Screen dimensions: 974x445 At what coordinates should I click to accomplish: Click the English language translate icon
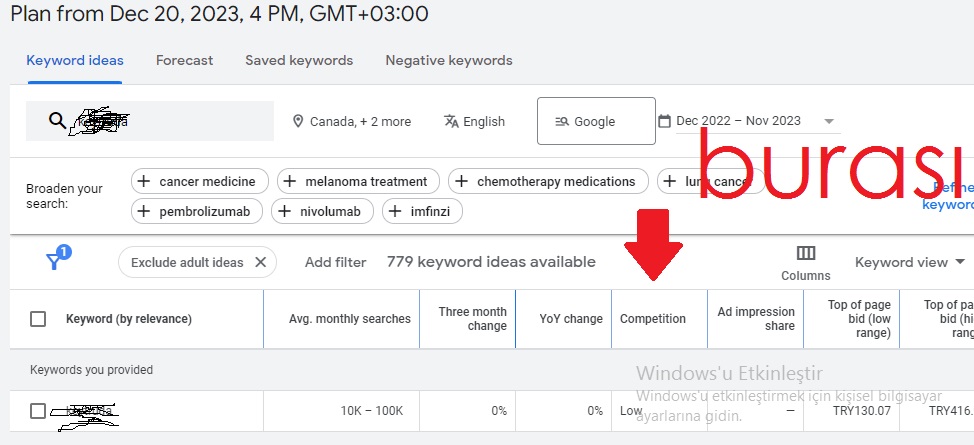(451, 121)
